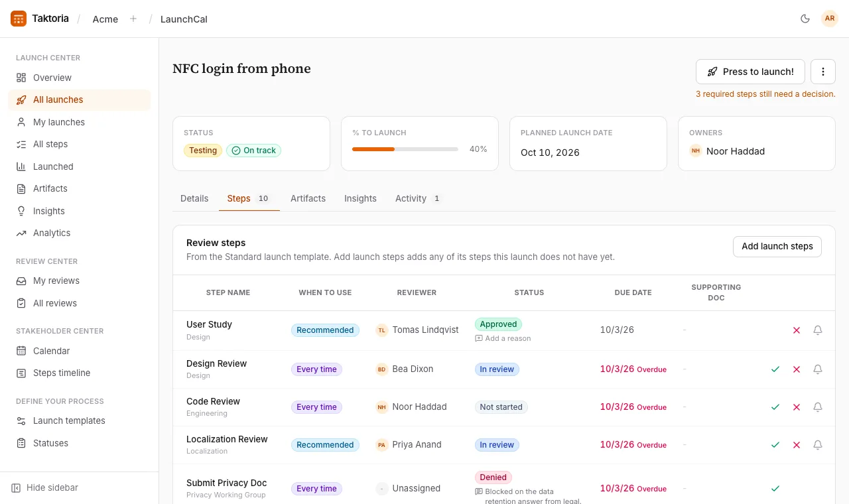
Task: Open Statuses in the sidebar
Action: tap(80, 443)
